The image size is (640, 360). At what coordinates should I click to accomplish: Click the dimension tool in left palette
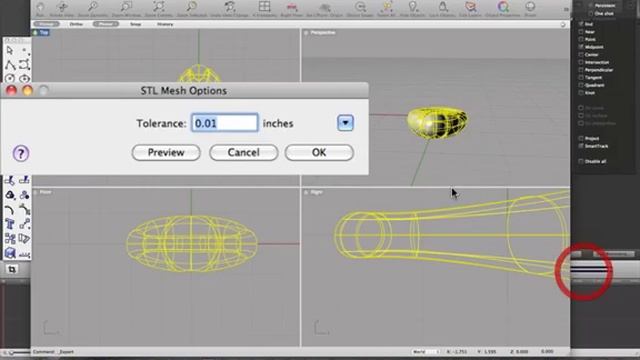click(24, 254)
